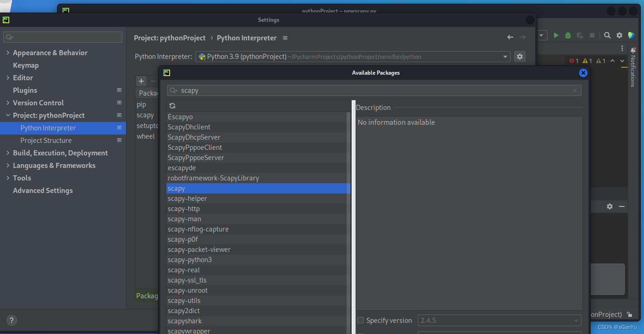Hide tool window with the minus icon
The height and width of the screenshot is (334, 644).
pos(622,206)
